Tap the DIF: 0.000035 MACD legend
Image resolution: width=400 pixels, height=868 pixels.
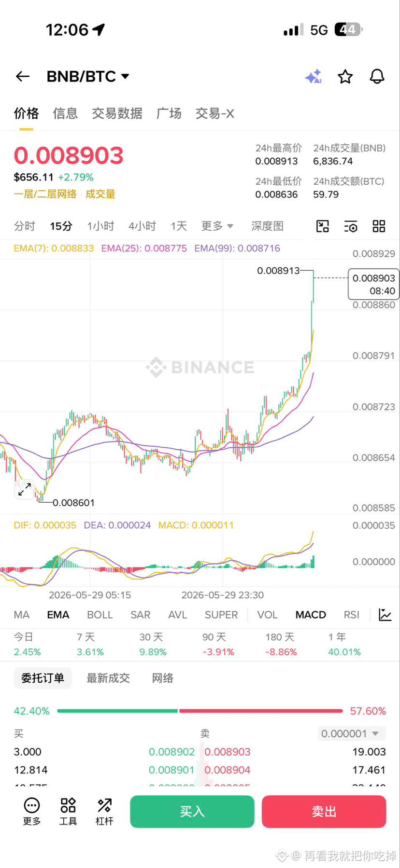[45, 525]
